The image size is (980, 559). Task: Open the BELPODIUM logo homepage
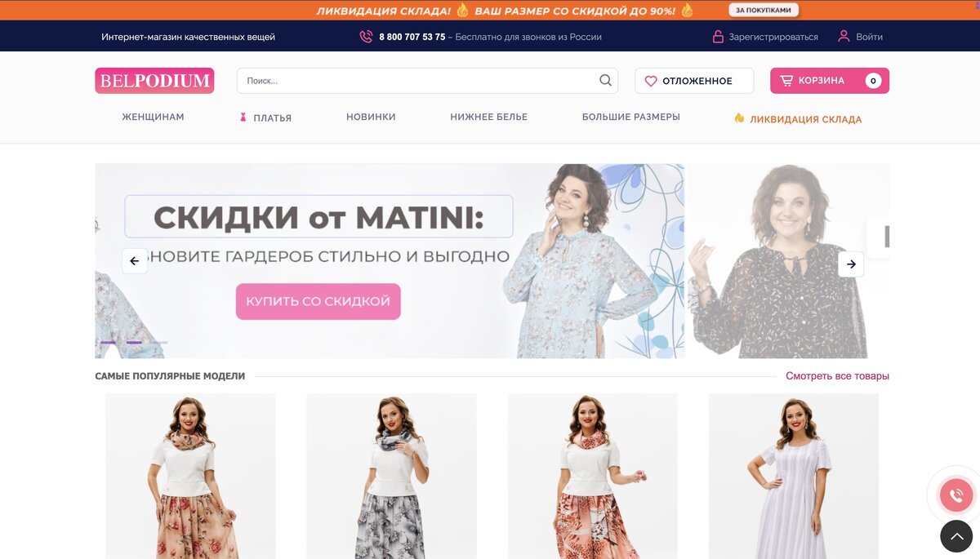[154, 81]
